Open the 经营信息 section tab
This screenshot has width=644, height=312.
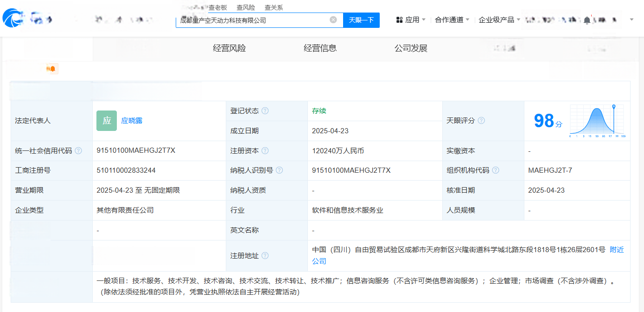click(x=320, y=48)
